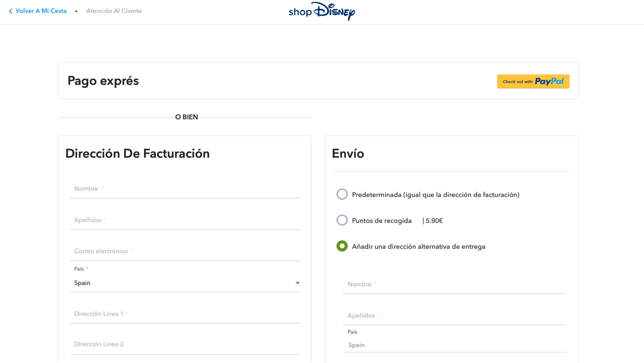
Task: Click the Envío heading
Action: click(348, 154)
